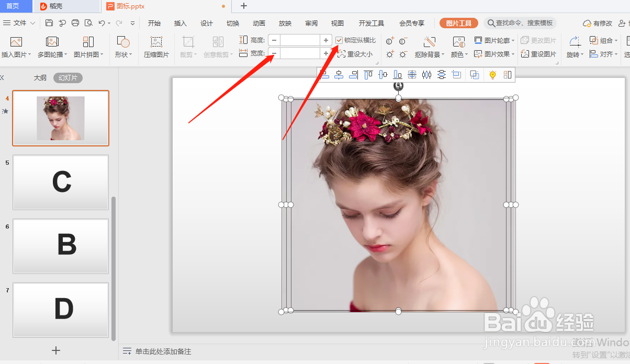Click the align bottom icon in floating toolbar

398,75
